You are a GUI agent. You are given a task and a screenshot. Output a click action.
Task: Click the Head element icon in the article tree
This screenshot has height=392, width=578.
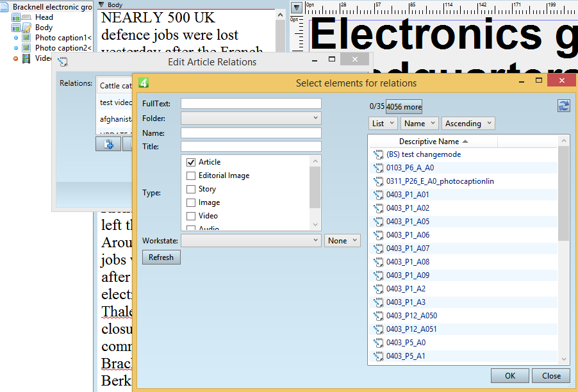click(26, 17)
